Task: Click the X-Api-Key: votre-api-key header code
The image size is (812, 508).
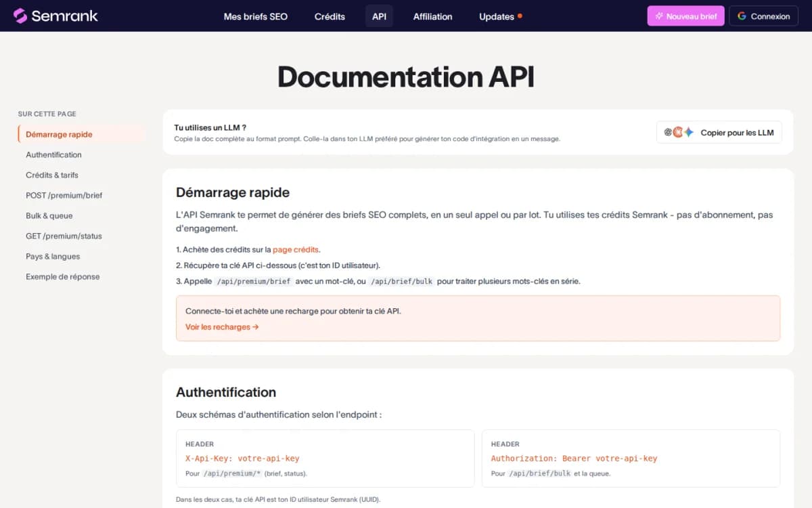Action: pos(242,459)
